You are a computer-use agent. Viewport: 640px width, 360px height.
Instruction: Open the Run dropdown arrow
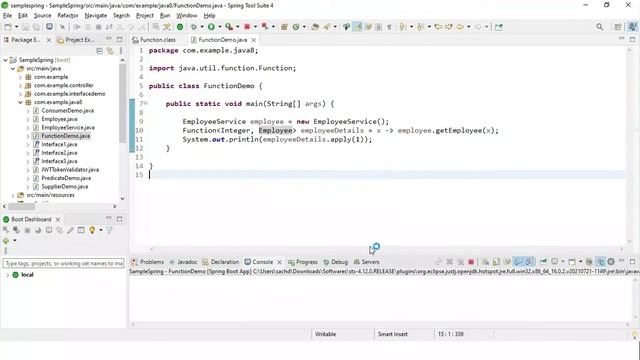220,27
